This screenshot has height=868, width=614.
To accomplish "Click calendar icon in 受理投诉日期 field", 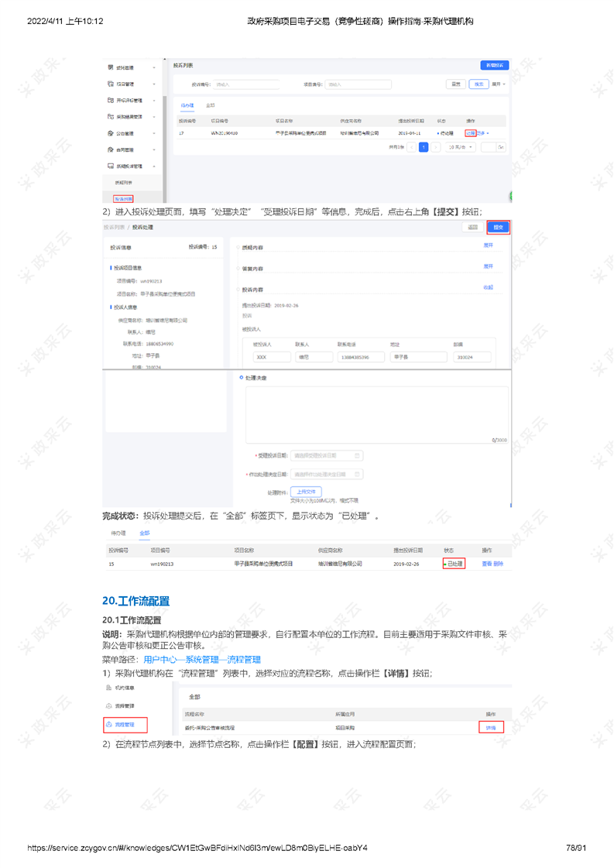I will tap(357, 456).
